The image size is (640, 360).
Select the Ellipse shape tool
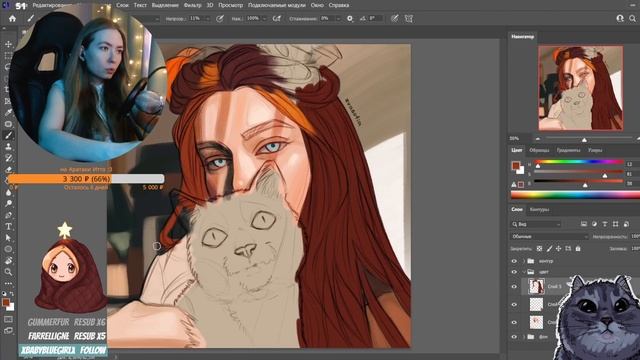pyautogui.click(x=8, y=249)
